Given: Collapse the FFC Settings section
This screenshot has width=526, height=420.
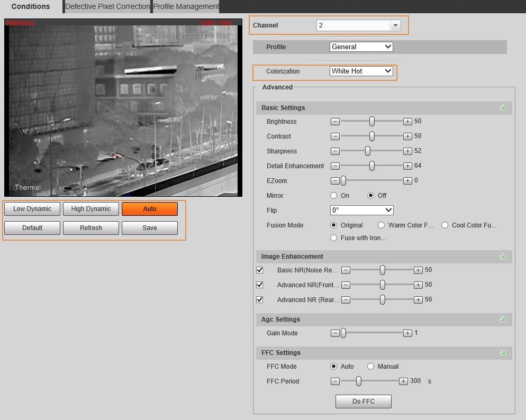Looking at the screenshot, I should coord(503,353).
